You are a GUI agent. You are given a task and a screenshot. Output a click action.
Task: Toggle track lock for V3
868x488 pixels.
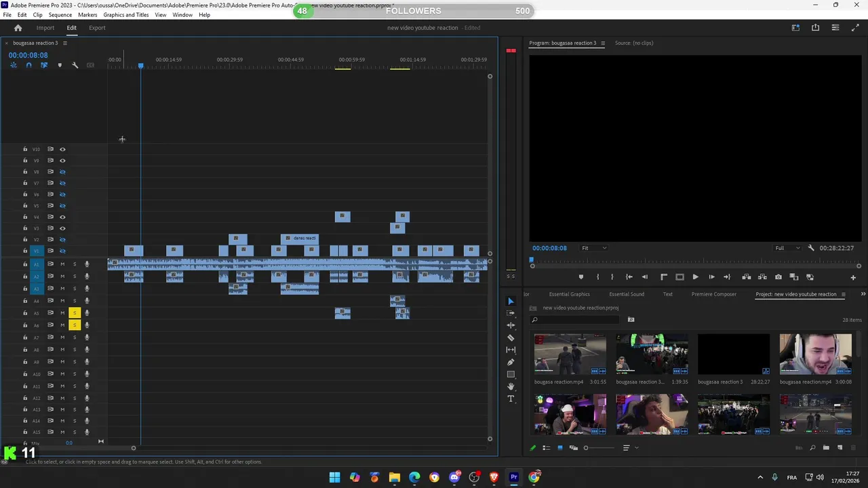coord(25,228)
